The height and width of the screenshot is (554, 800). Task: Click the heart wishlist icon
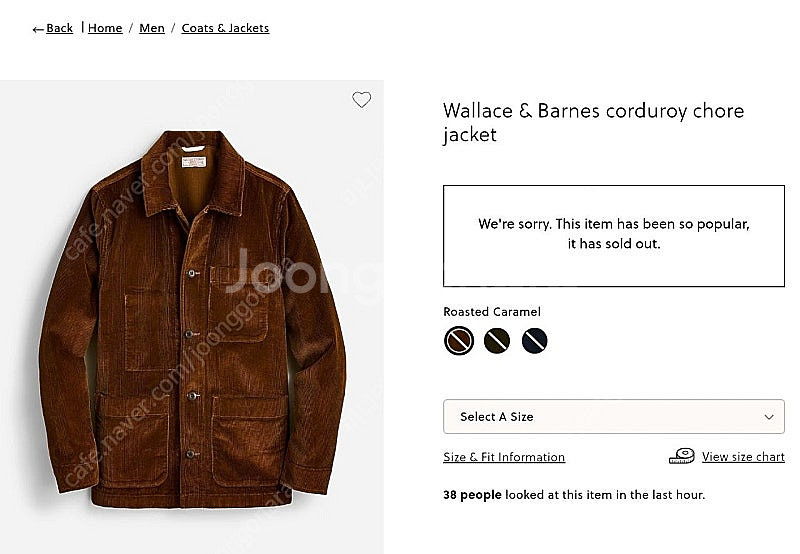361,99
